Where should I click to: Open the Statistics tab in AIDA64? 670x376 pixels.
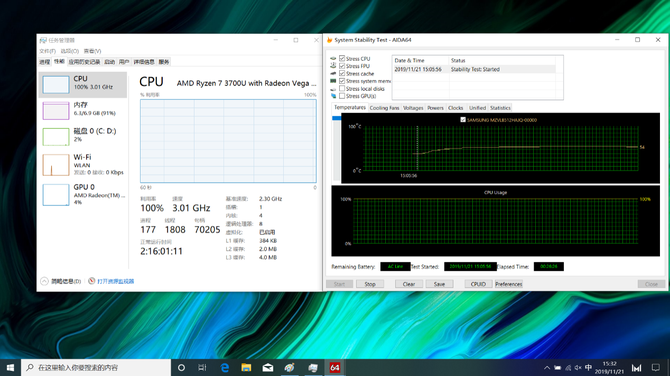(500, 108)
